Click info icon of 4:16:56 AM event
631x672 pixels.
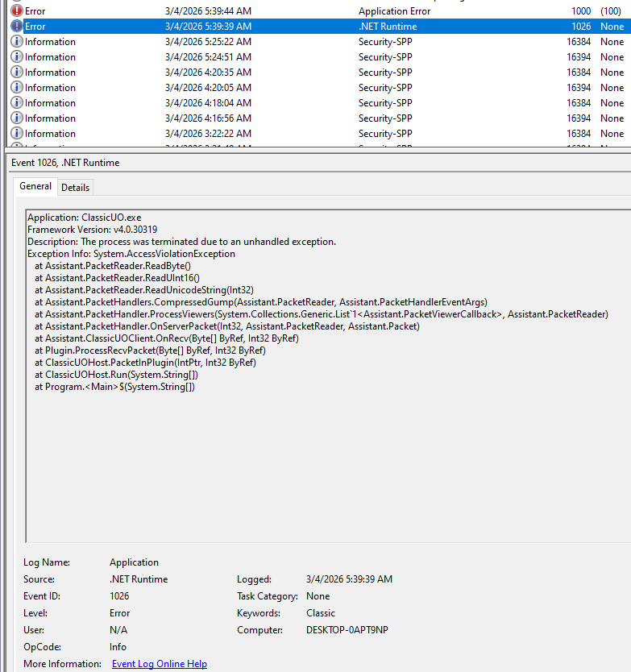17,118
